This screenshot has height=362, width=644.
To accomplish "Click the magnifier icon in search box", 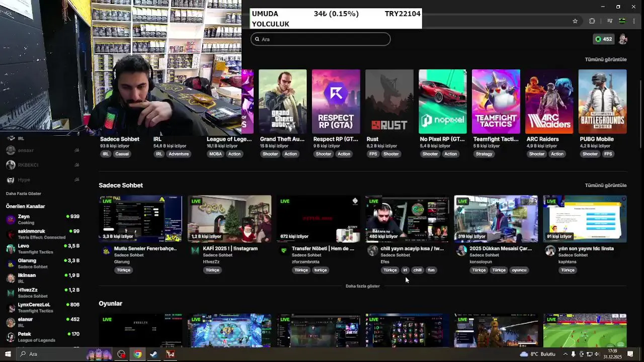I will 257,39.
